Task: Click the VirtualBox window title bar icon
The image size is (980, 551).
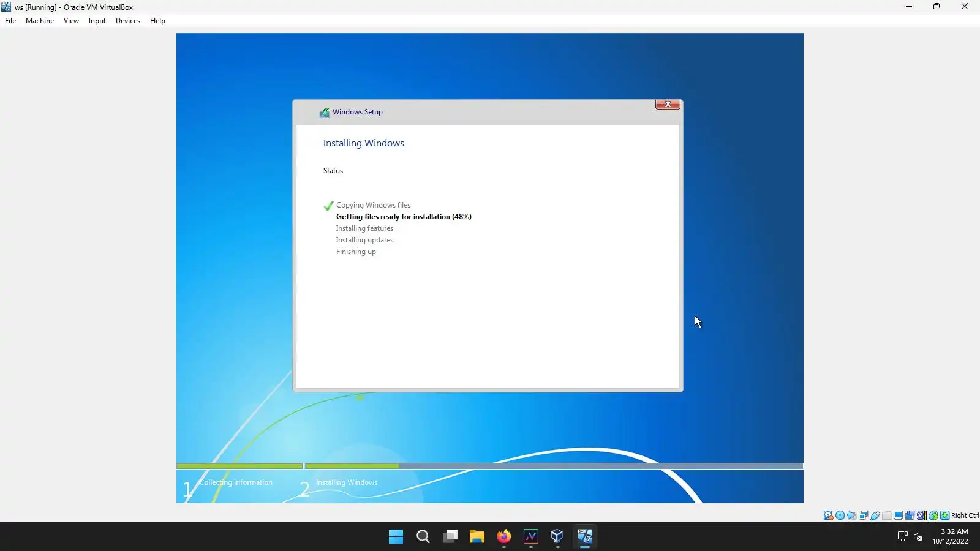Action: (x=6, y=7)
